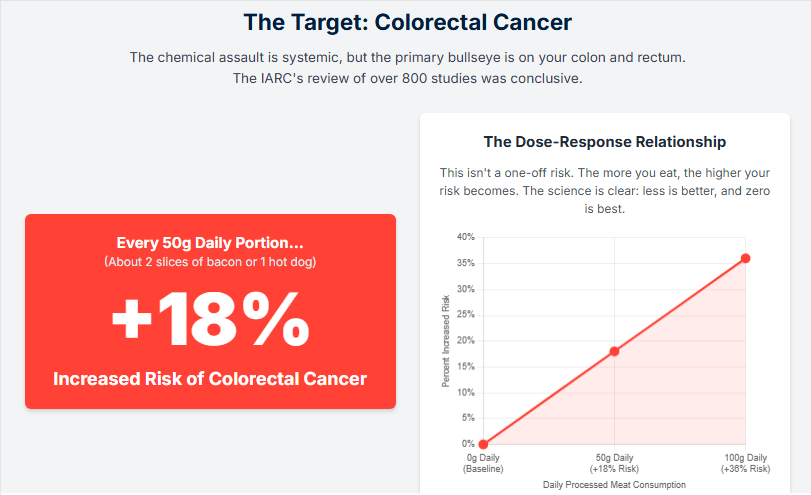Click the 10% y-axis tick label
811x495 pixels.
[465, 392]
